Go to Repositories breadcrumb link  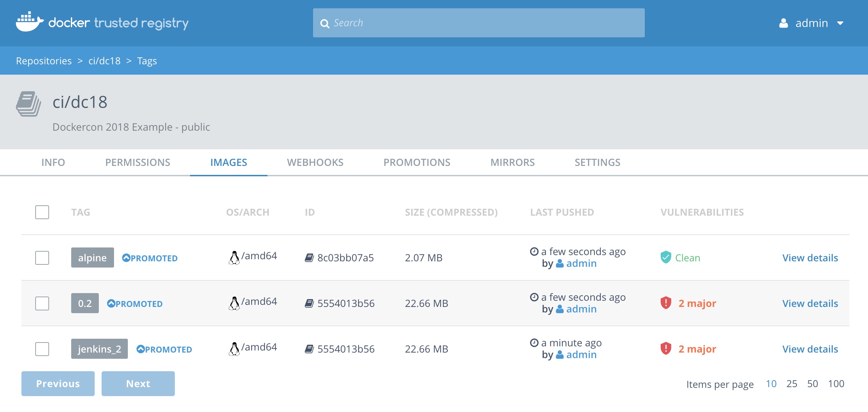tap(44, 61)
